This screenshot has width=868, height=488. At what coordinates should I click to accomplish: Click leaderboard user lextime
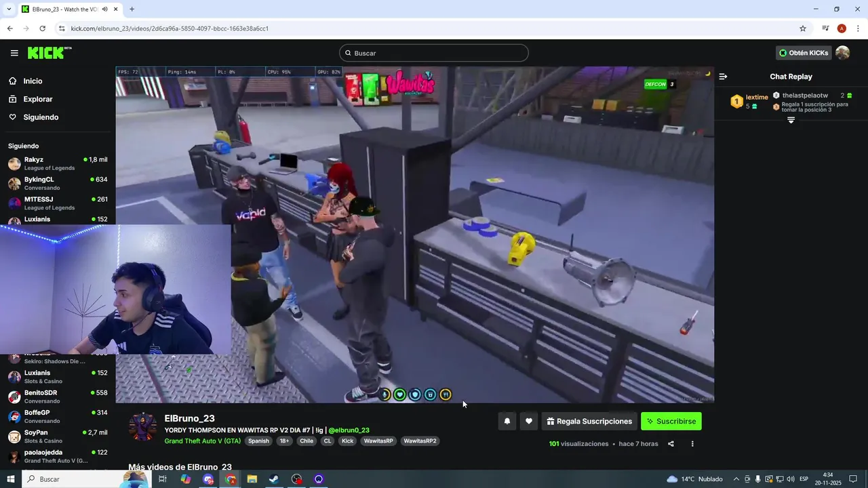click(x=757, y=98)
